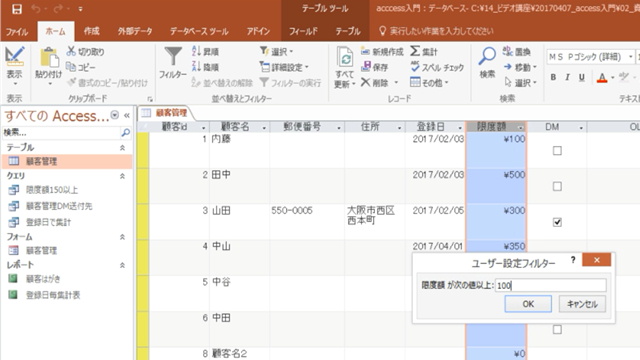Click the dialog help question mark
Image resolution: width=640 pixels, height=360 pixels.
[573, 260]
